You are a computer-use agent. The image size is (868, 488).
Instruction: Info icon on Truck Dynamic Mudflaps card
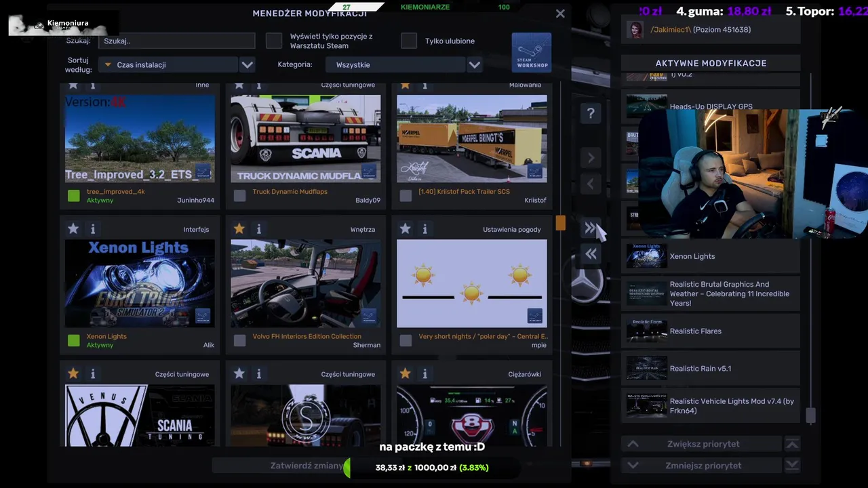259,85
